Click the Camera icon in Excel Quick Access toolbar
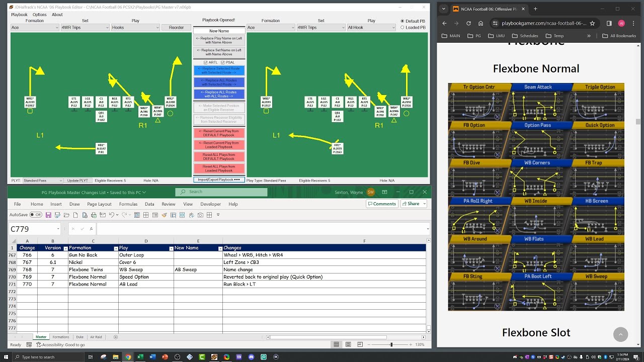The height and width of the screenshot is (362, 644). (200, 215)
